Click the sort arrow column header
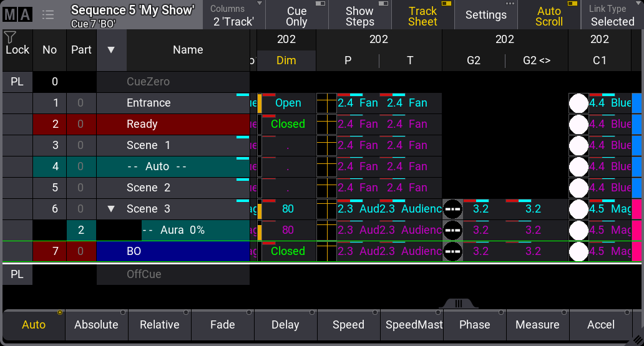The width and height of the screenshot is (644, 346). 111,50
